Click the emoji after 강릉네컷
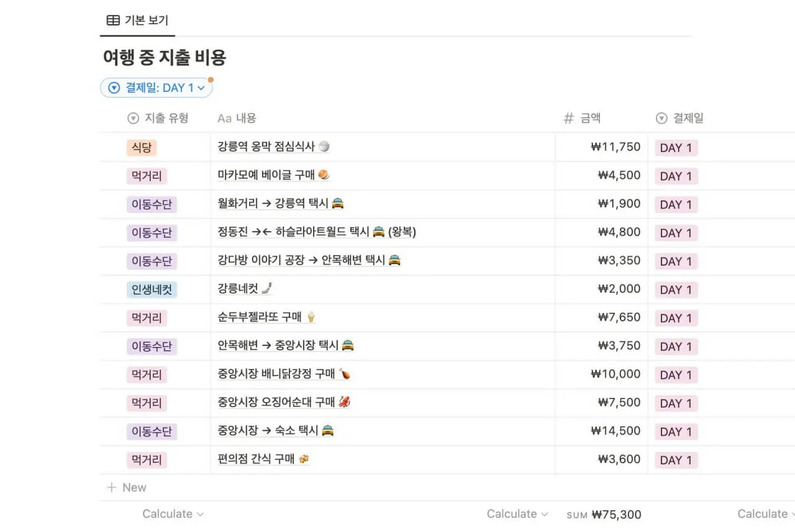Screen dimensions: 795x532 click(267, 289)
